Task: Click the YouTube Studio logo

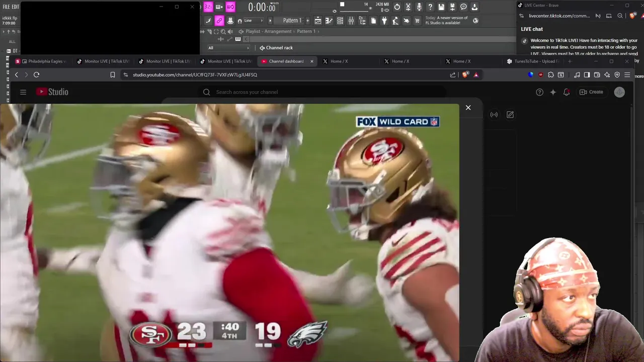Action: pyautogui.click(x=52, y=92)
